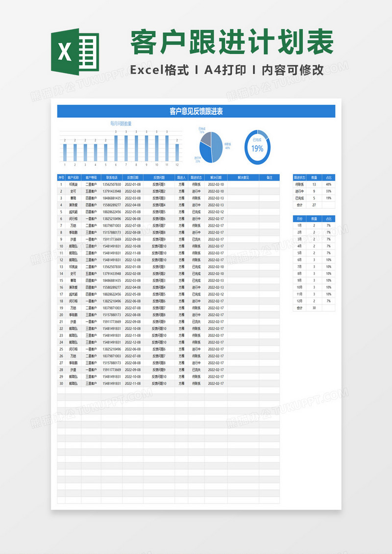Click 反馈问题4 in row 4

pyautogui.click(x=159, y=205)
